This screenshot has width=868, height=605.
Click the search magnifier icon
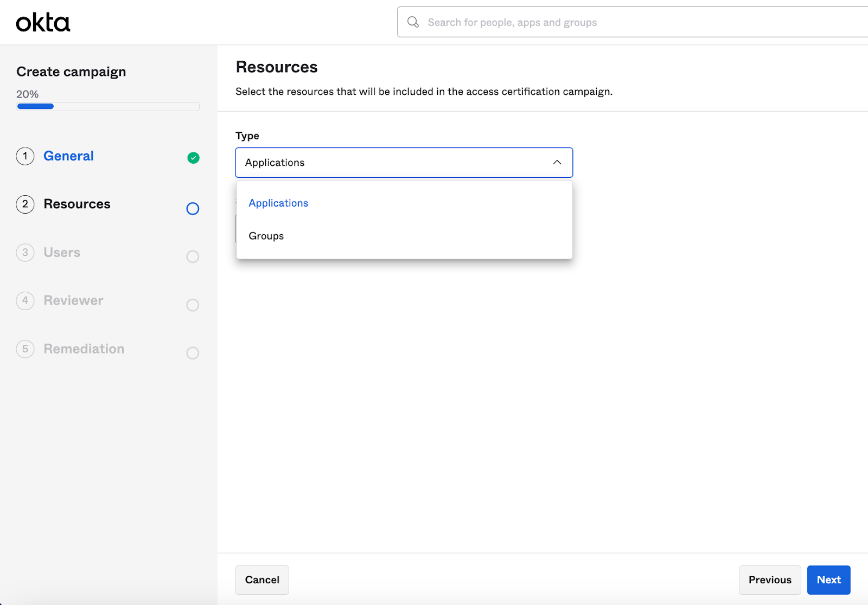tap(413, 22)
